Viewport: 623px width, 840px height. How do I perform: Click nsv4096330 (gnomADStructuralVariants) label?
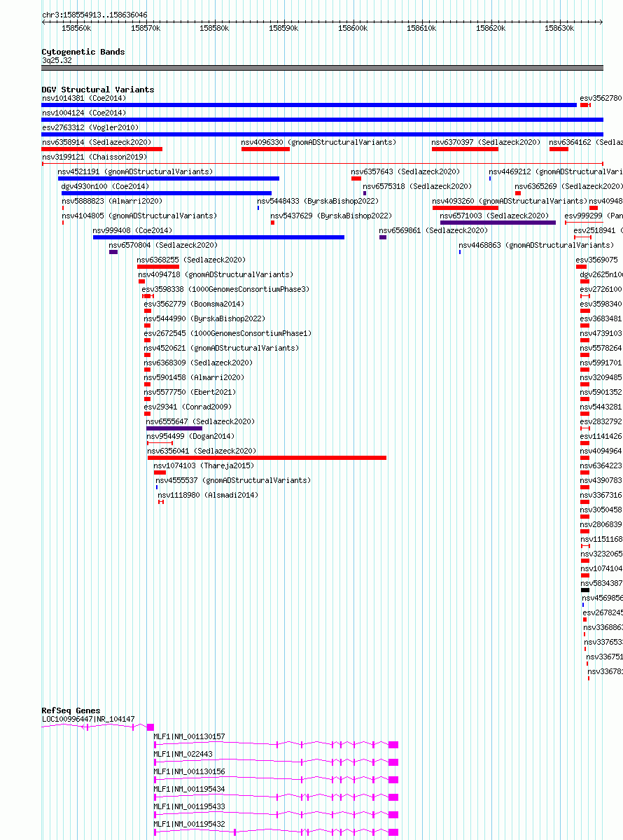[318, 142]
